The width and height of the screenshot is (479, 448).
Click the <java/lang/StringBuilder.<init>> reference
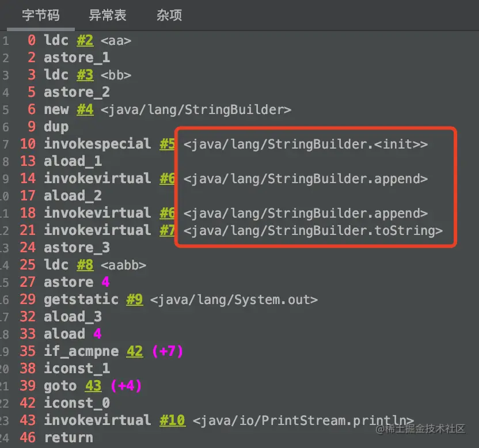click(306, 144)
